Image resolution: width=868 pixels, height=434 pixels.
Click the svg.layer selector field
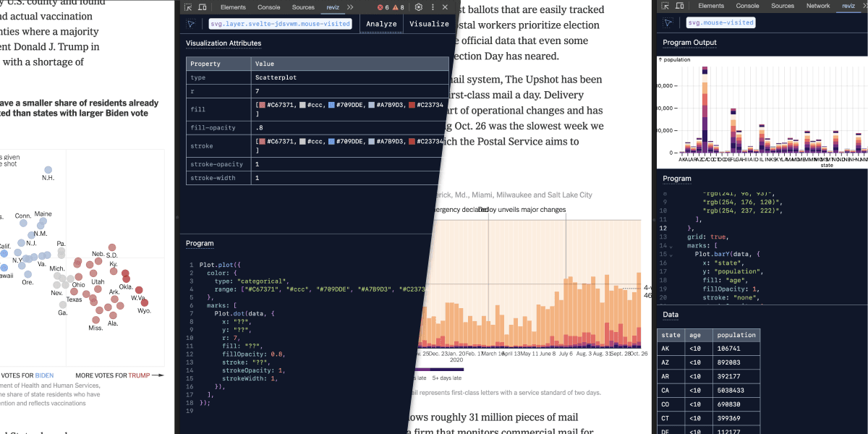click(279, 23)
